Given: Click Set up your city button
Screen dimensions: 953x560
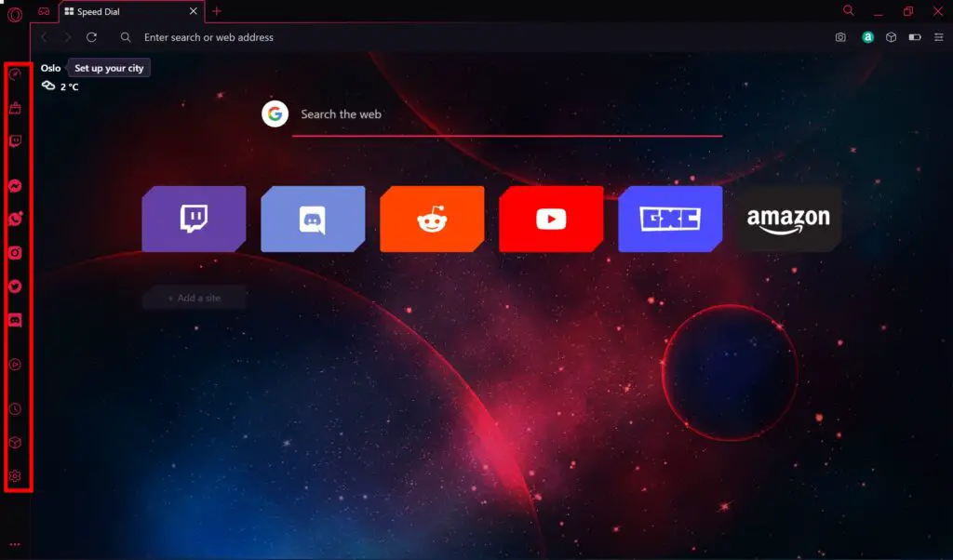Looking at the screenshot, I should point(109,68).
